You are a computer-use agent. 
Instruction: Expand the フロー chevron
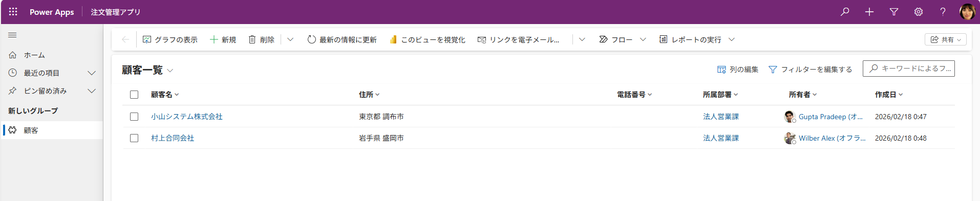point(643,39)
